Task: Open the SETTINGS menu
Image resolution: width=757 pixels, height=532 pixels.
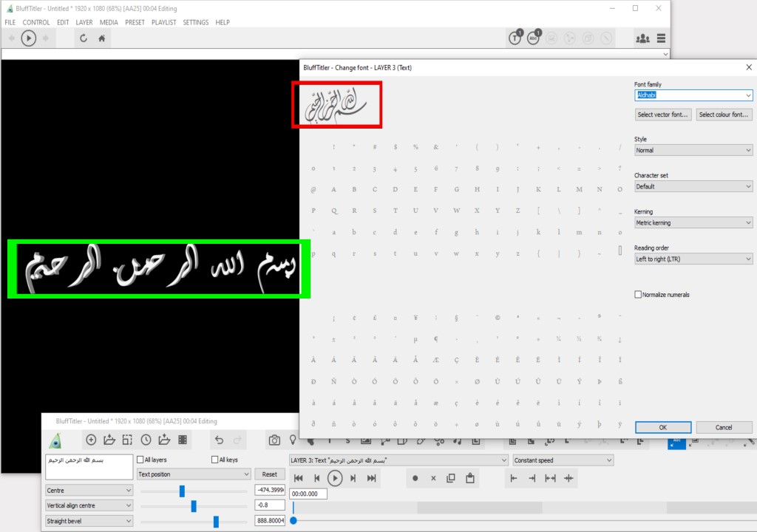Action: pyautogui.click(x=195, y=22)
